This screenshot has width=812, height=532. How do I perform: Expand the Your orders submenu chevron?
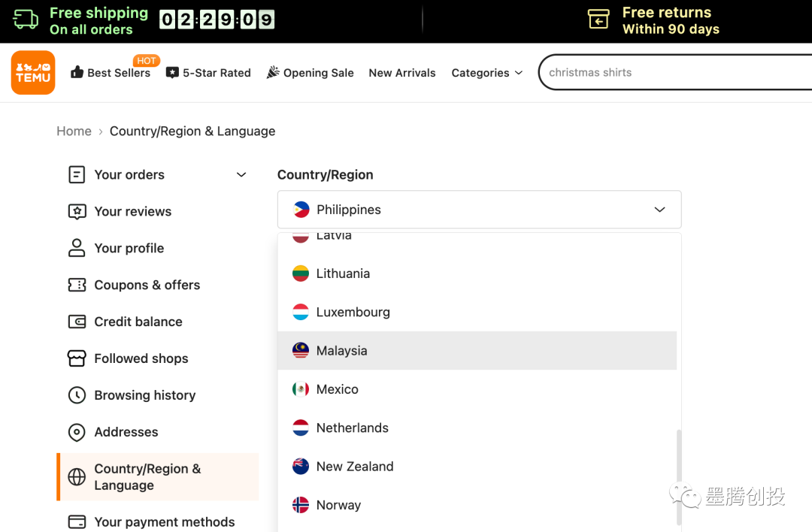(241, 175)
